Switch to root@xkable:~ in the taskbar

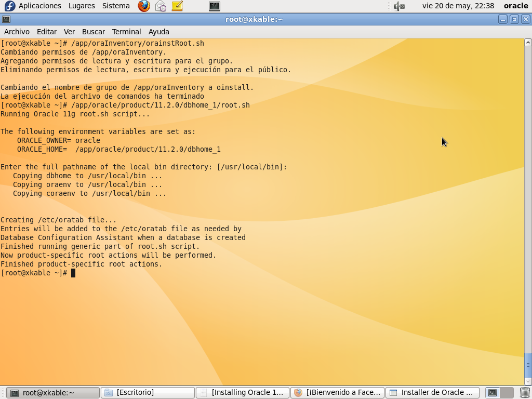[53, 393]
